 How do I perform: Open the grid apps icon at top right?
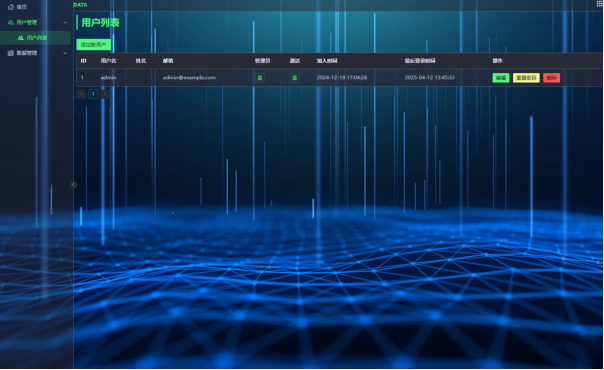[599, 4]
